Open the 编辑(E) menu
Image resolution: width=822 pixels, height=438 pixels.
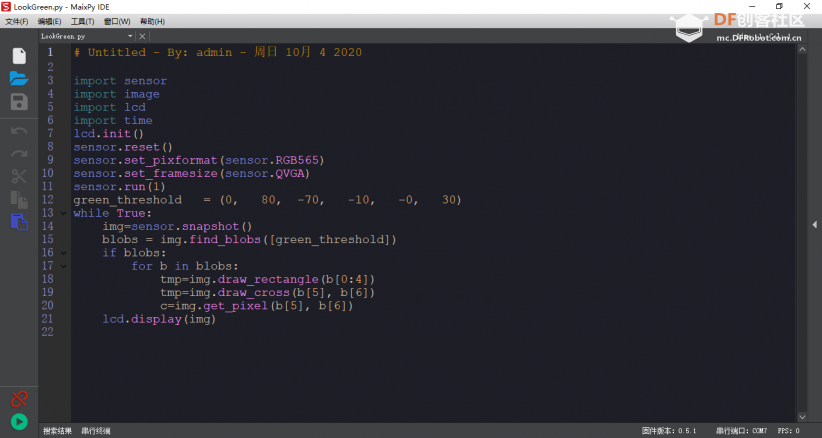[x=49, y=21]
